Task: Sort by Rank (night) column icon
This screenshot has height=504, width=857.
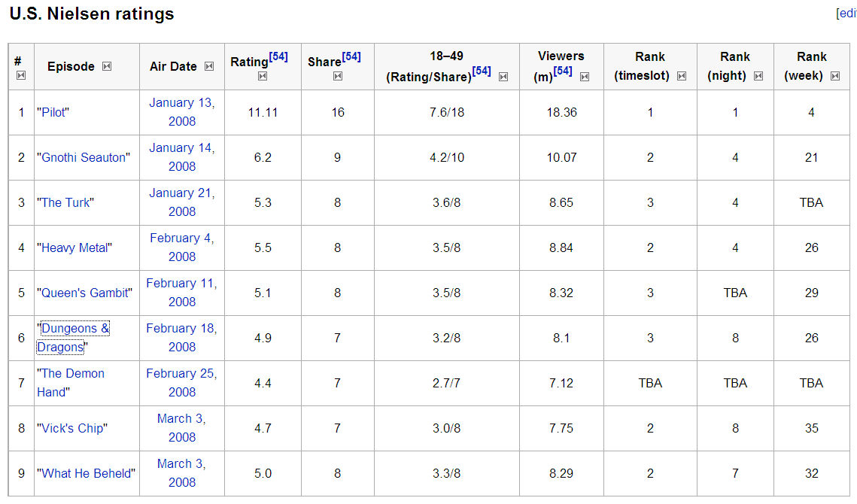Action: pyautogui.click(x=758, y=76)
